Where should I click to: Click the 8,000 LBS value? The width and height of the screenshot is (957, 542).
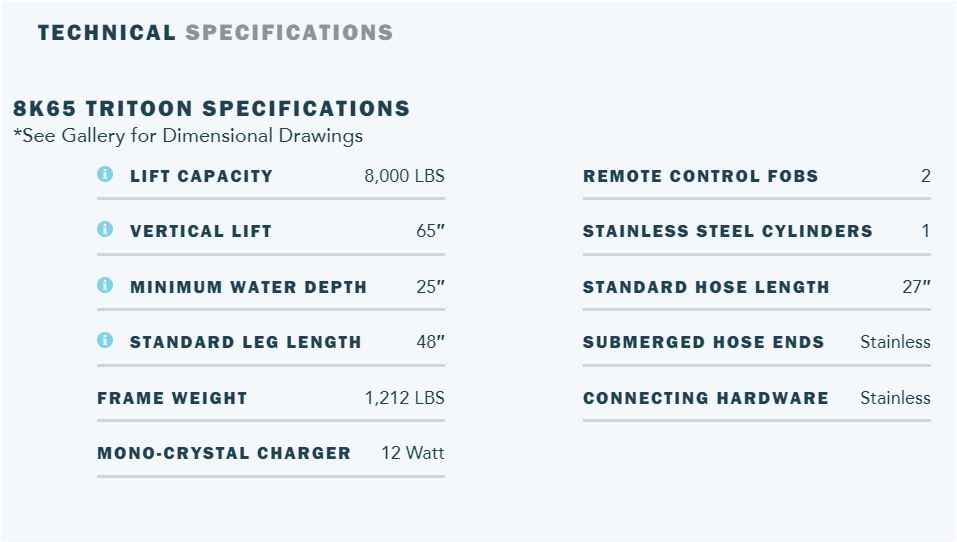[x=404, y=176]
